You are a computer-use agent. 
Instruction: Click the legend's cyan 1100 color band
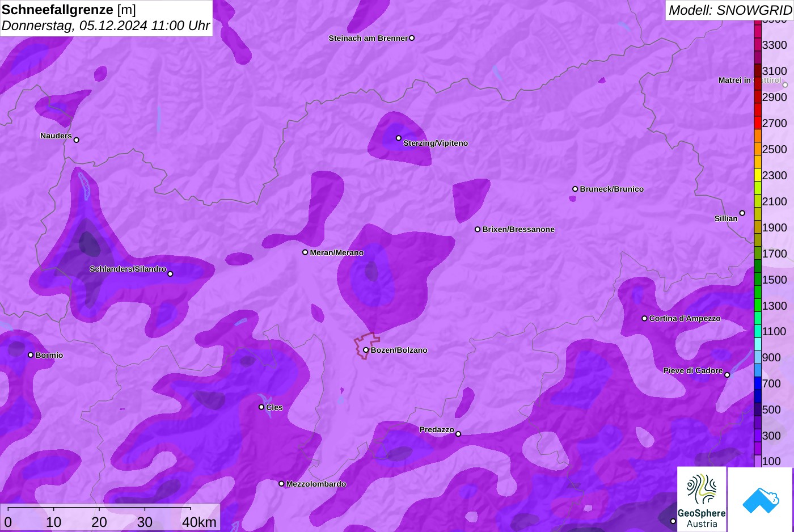pyautogui.click(x=758, y=331)
